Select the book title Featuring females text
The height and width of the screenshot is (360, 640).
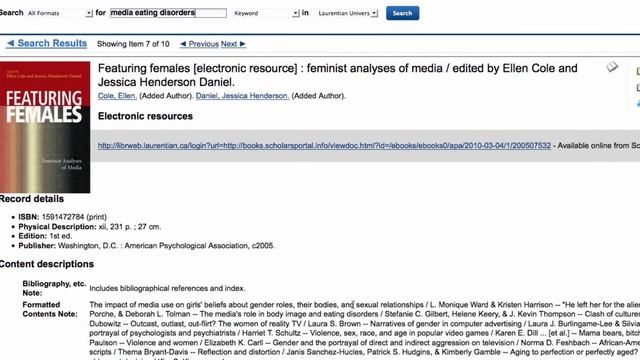(338, 75)
